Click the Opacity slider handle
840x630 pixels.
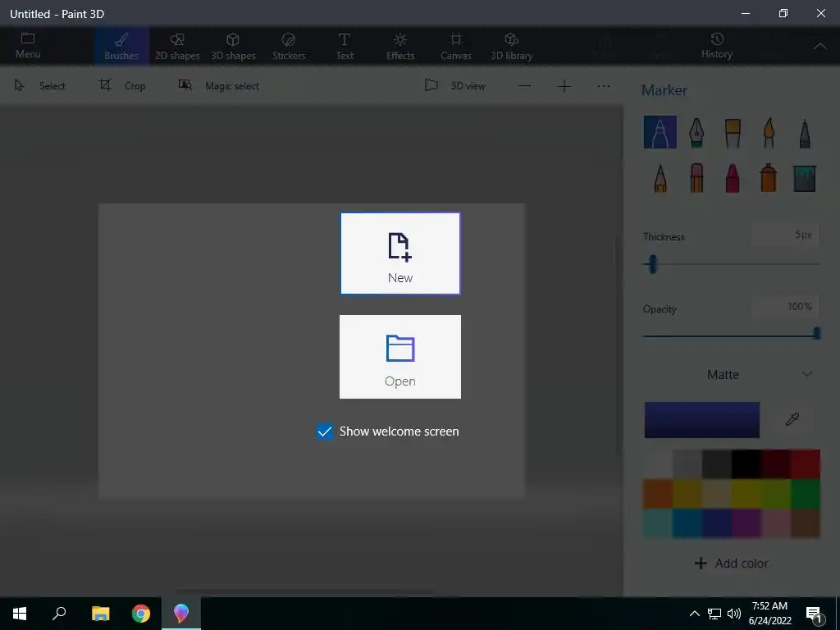point(816,333)
